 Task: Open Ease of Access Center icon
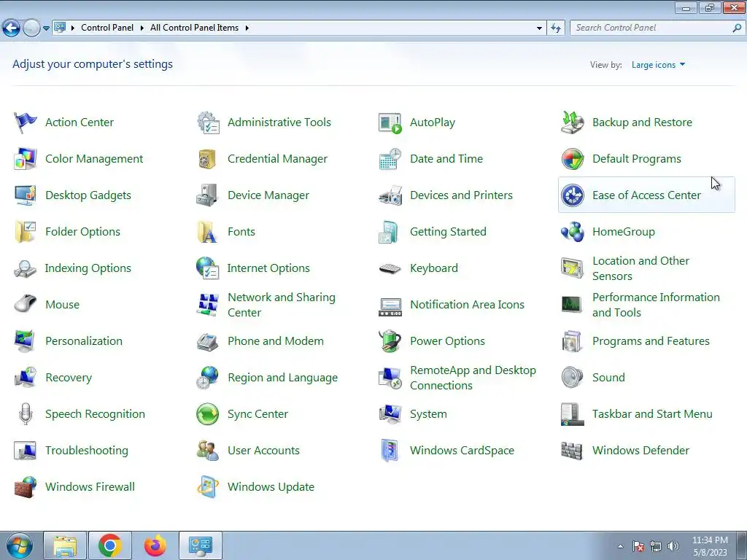[572, 195]
